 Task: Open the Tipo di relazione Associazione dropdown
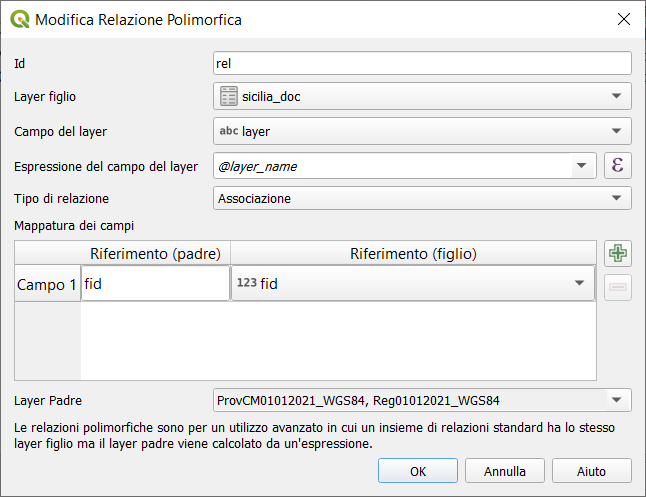[423, 198]
